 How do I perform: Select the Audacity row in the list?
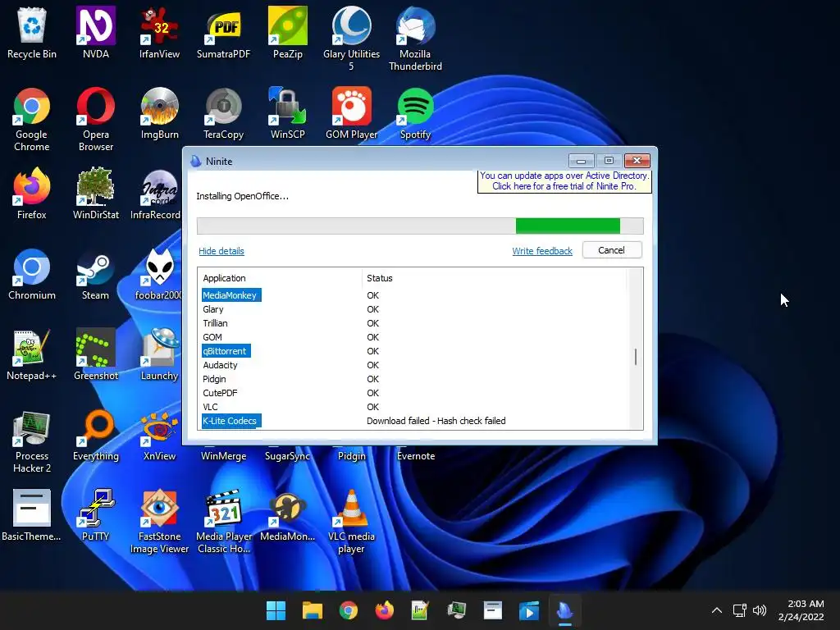[x=413, y=365]
